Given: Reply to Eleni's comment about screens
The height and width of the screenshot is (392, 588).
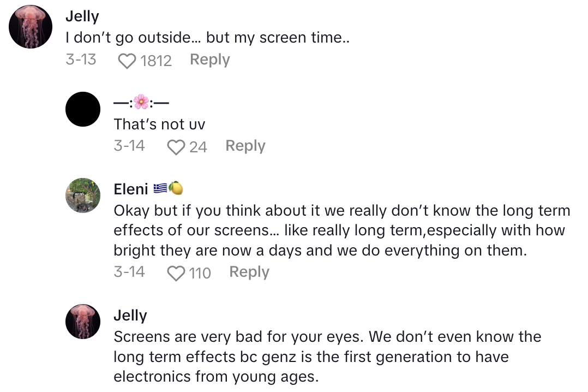Looking at the screenshot, I should 249,272.
